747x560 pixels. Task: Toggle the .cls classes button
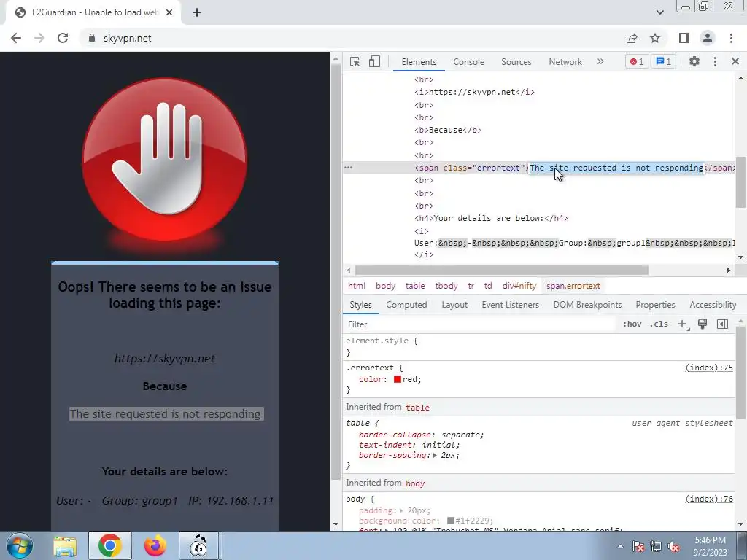pos(659,324)
